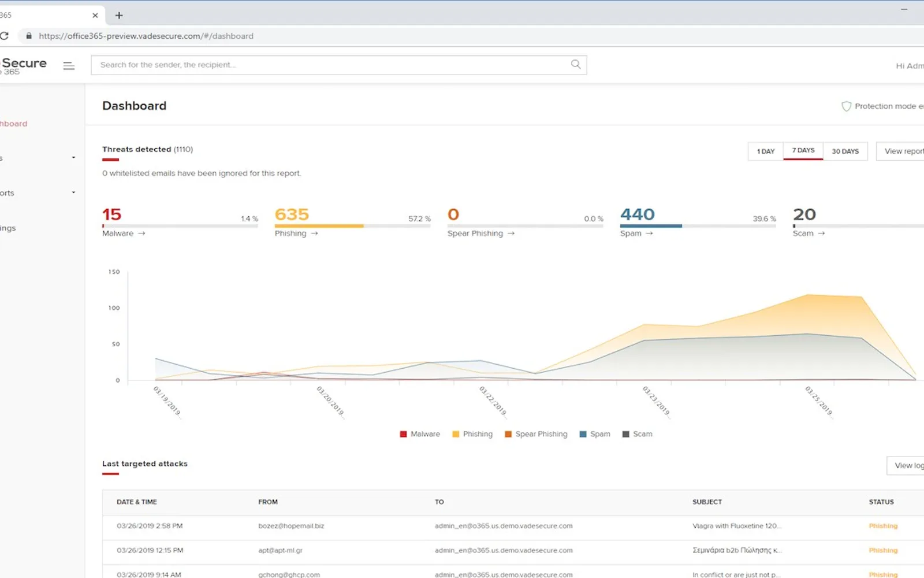Click the Phishing arrow icon
924x578 pixels.
(314, 234)
